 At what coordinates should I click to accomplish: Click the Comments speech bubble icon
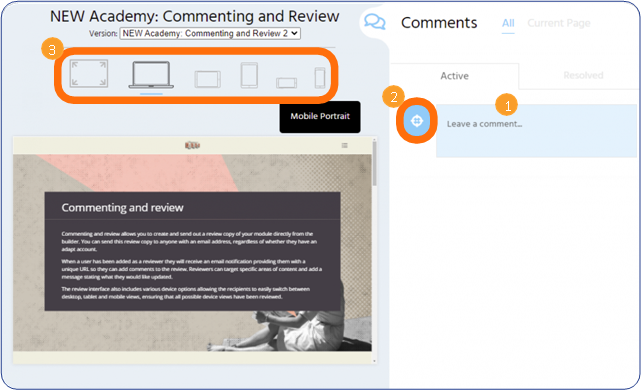click(x=375, y=22)
